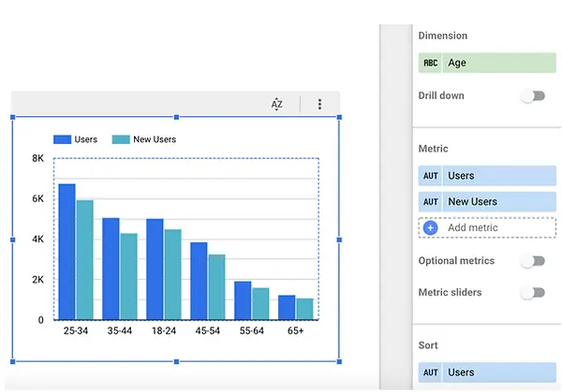Click the 18-24 Users bar
Viewport: 562px width, 392px height.
[155, 269]
